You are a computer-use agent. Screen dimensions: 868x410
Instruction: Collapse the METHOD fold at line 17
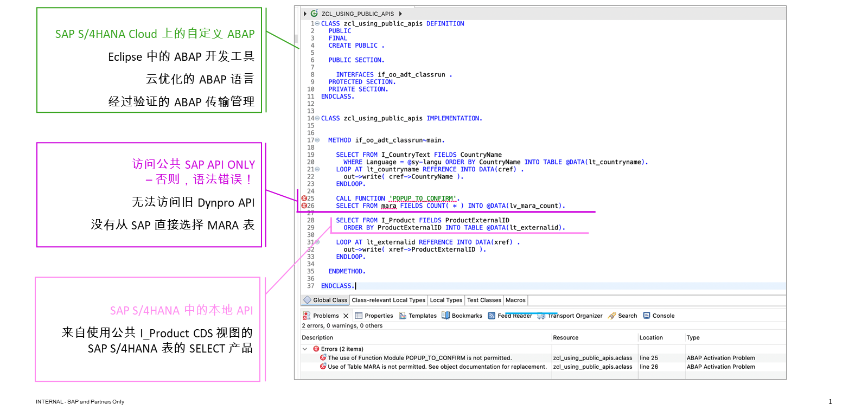[317, 140]
